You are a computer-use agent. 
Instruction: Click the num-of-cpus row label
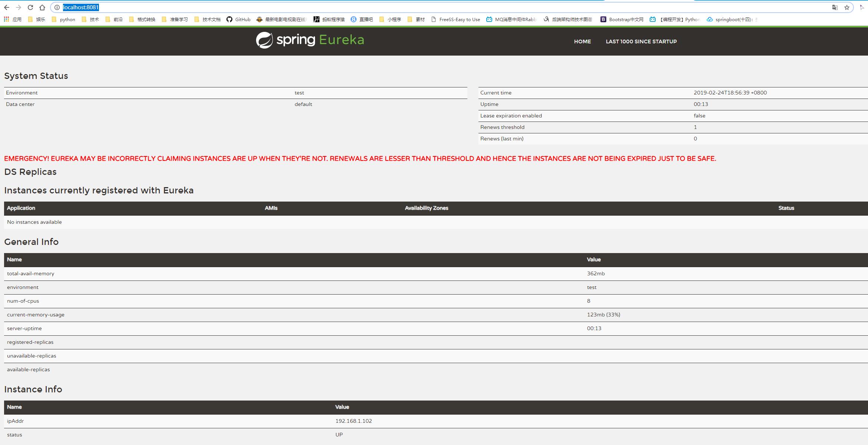[x=23, y=301]
